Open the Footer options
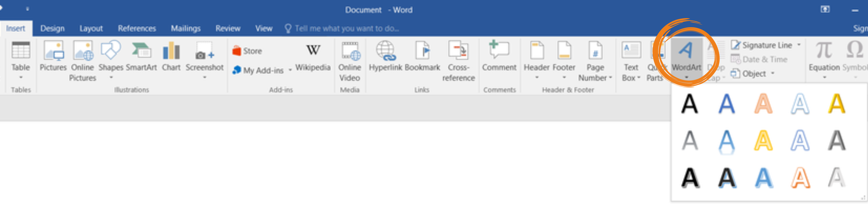Viewport: 868px width, 204px height. coord(564,60)
